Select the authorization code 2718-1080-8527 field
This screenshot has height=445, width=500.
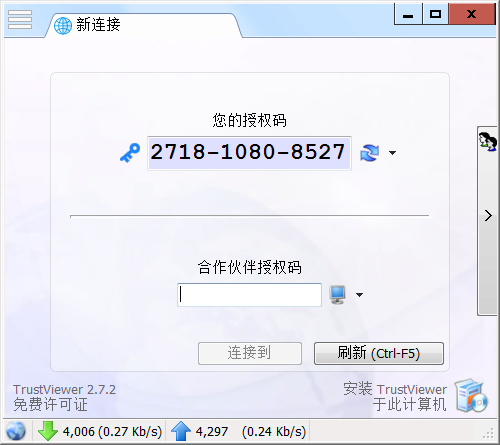click(249, 153)
